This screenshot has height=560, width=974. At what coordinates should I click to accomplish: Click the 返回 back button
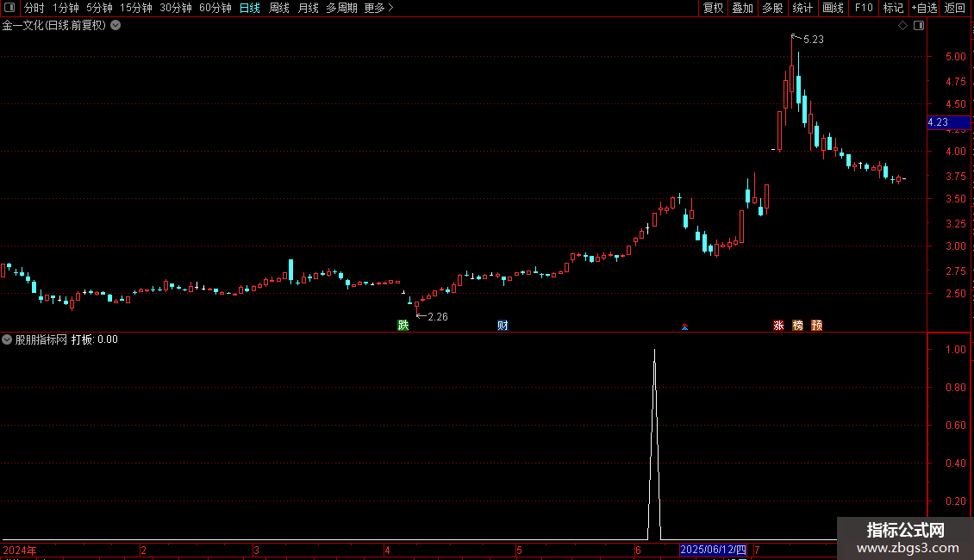point(955,8)
